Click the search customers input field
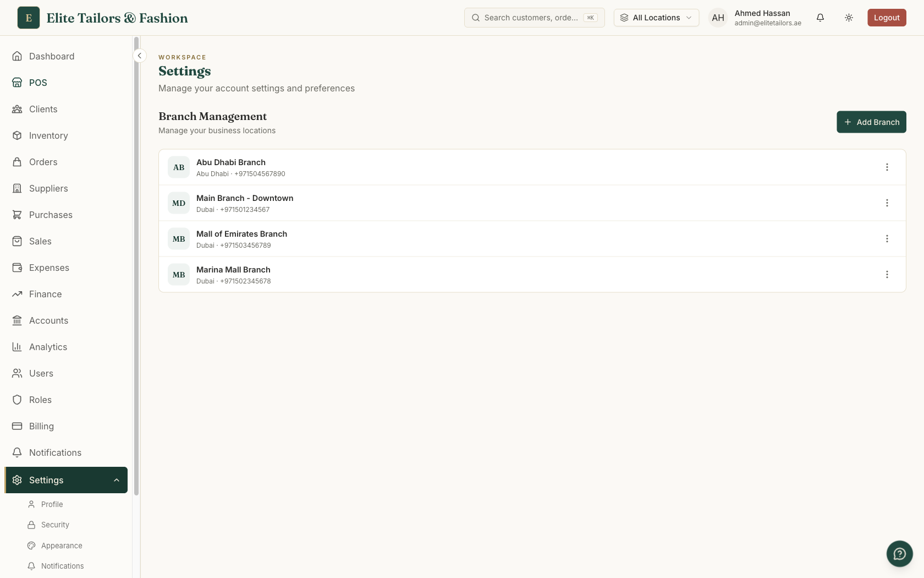The width and height of the screenshot is (924, 578). coord(534,18)
